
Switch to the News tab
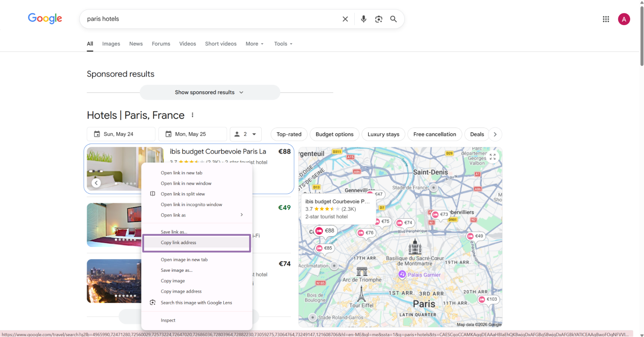(136, 44)
